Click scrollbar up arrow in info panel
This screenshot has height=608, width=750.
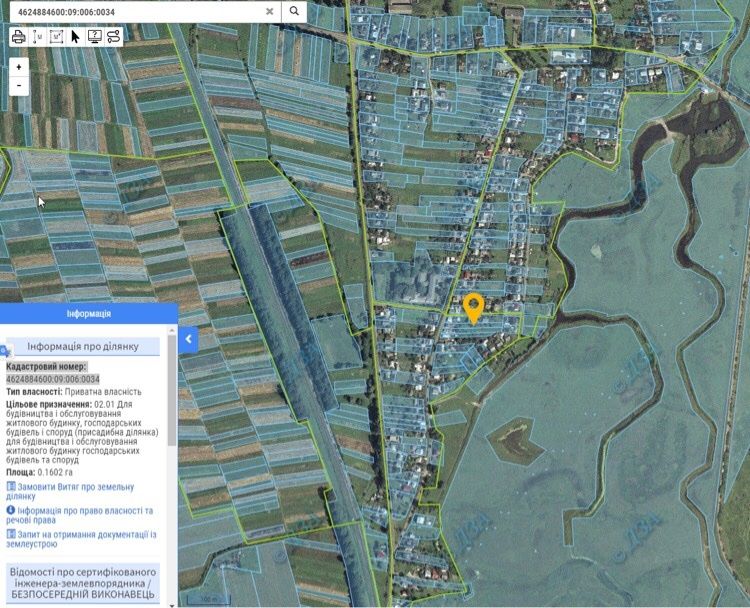pos(172,330)
